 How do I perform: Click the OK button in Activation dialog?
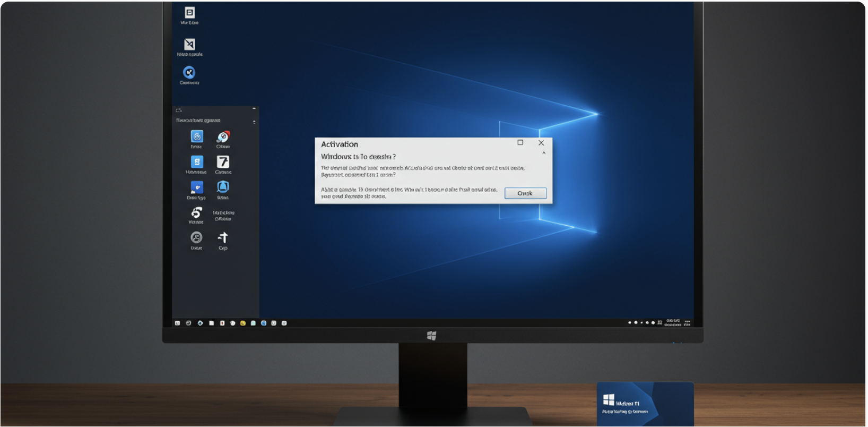(525, 193)
